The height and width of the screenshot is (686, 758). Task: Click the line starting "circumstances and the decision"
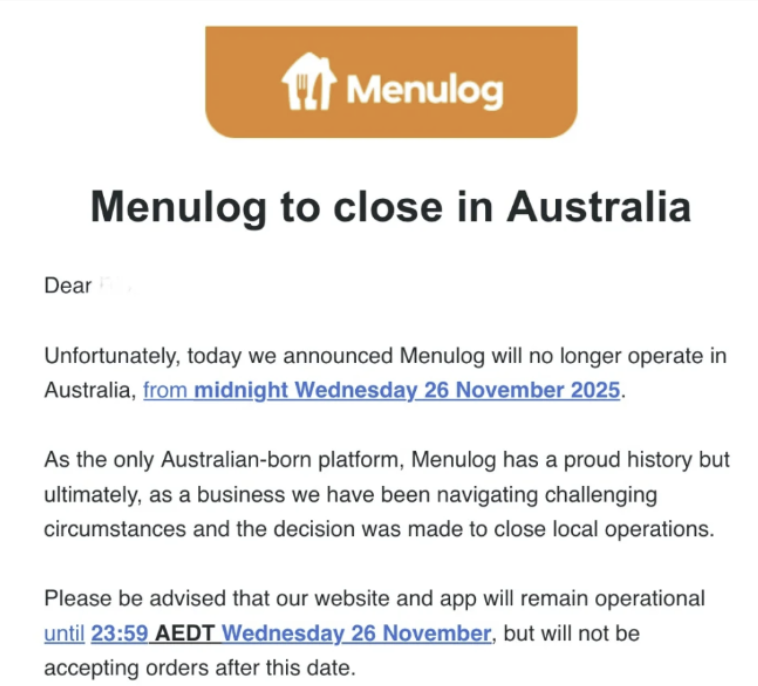pos(379,529)
